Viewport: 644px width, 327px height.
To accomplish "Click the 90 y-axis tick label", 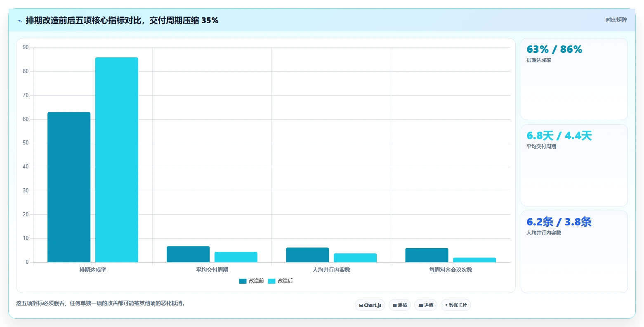I will point(26,47).
